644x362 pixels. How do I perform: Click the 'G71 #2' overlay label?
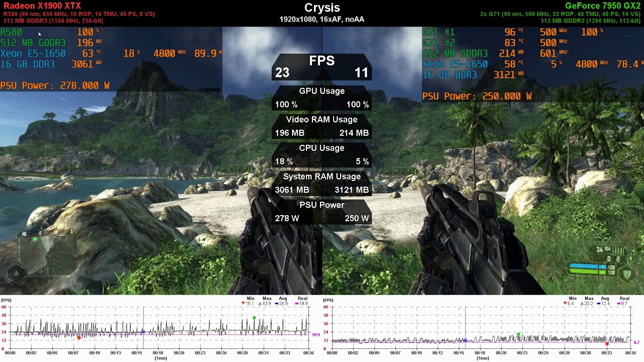click(439, 43)
